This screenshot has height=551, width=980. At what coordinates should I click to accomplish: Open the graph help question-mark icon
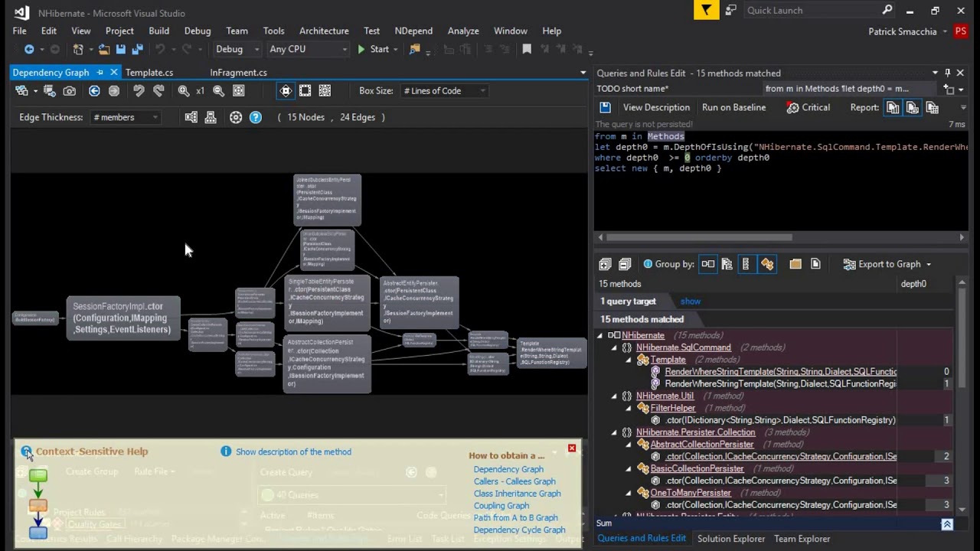point(256,117)
